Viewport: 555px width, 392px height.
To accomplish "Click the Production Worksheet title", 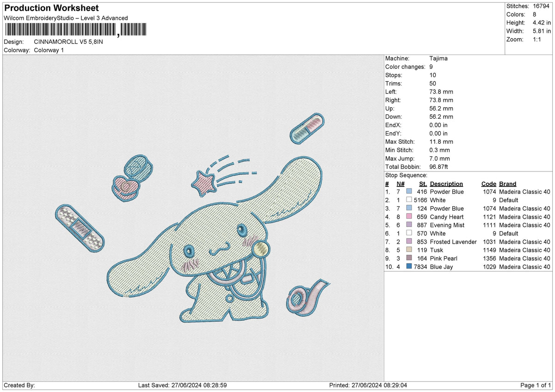I will [51, 8].
